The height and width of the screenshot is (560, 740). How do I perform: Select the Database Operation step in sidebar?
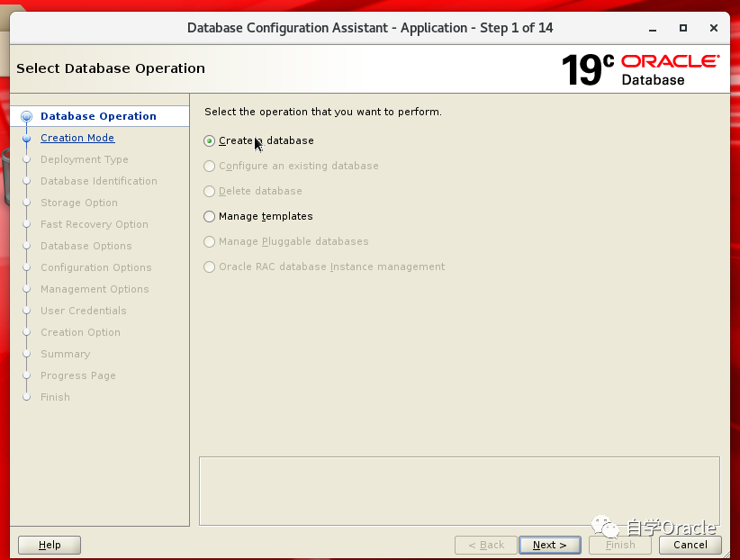point(98,116)
